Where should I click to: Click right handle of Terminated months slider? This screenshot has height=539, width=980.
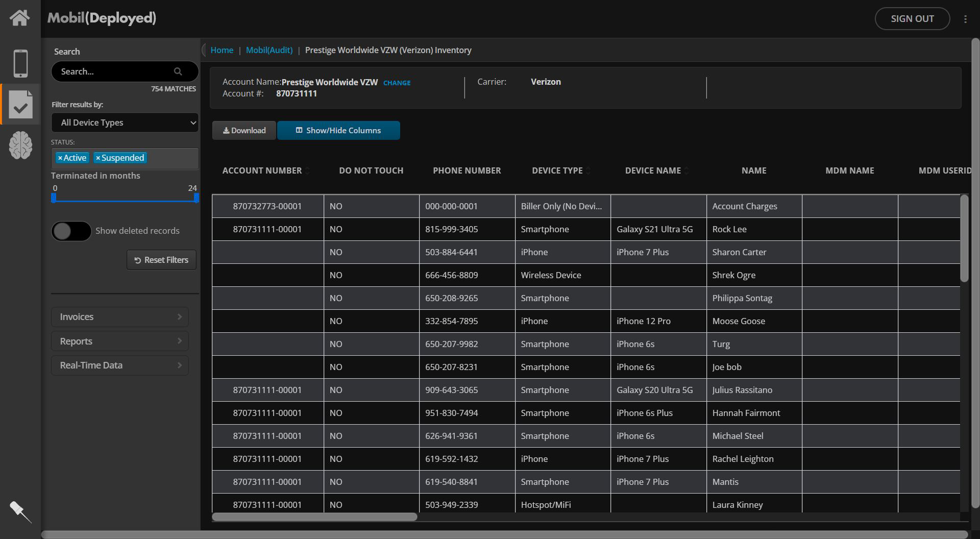point(196,198)
